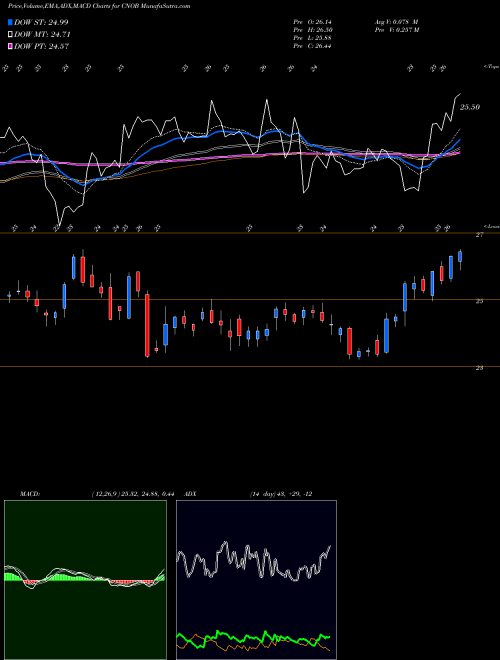Screen dimensions: 500x660
Task: Click the 25.50 price label on EMA chart
Action: point(470,107)
